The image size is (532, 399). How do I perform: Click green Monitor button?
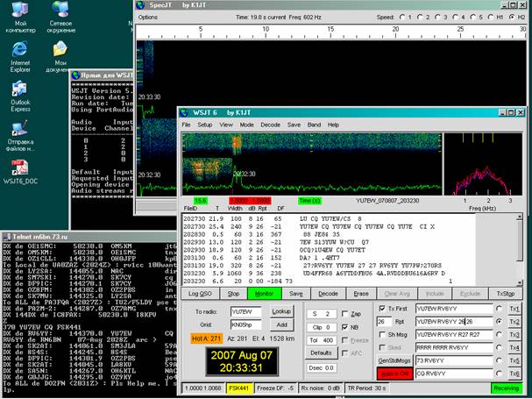click(x=264, y=294)
